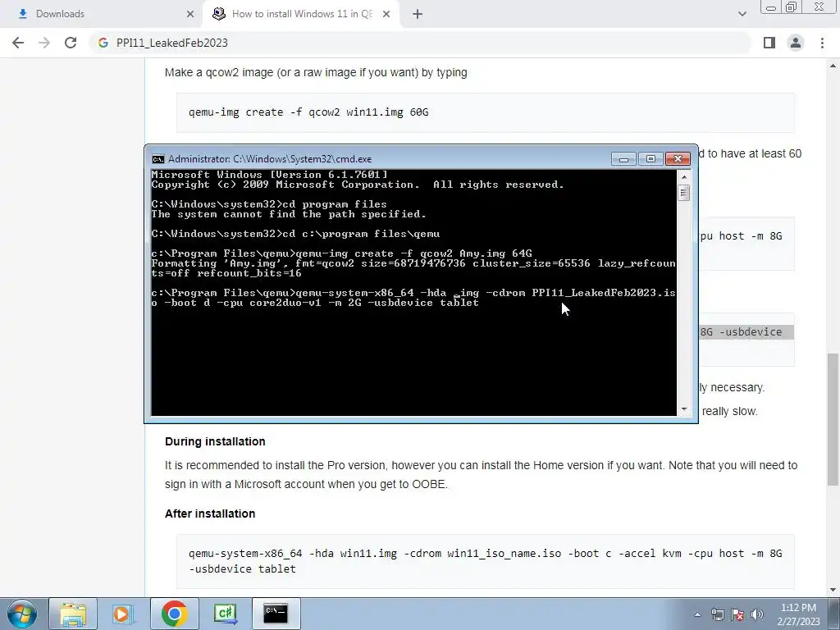Open a new tab with the plus button
This screenshot has height=630, width=840.
[418, 14]
